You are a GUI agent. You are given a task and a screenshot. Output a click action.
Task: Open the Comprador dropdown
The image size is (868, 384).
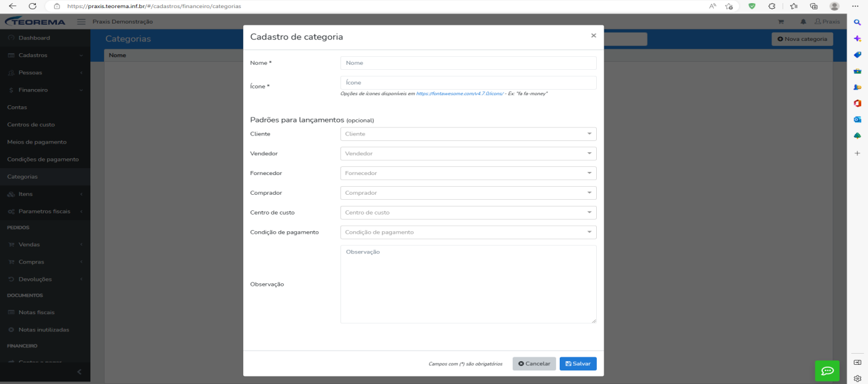click(468, 193)
